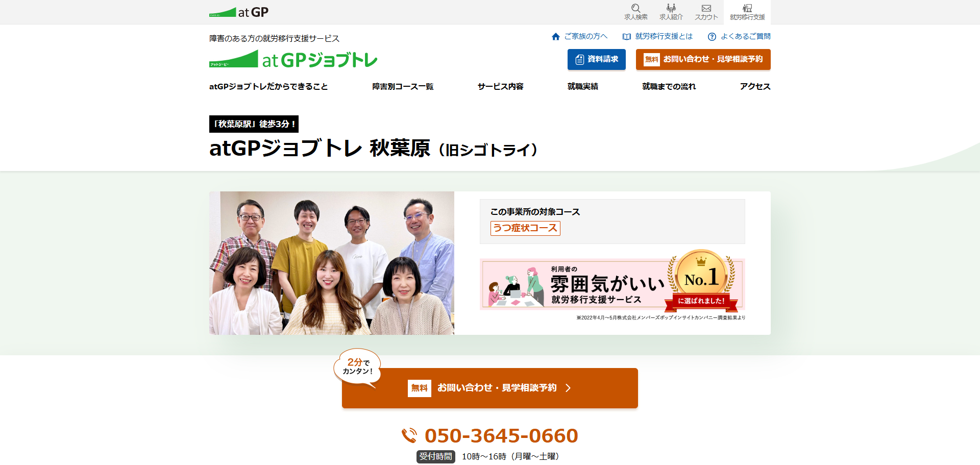The image size is (980, 465).
Task: Click the 資料請求 blue button
Action: pyautogui.click(x=597, y=59)
